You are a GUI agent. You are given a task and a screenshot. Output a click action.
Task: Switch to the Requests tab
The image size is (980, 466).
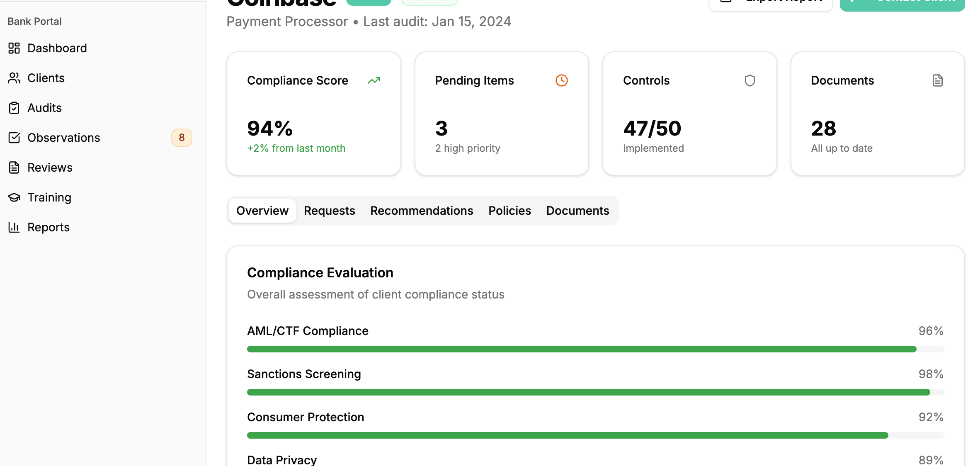click(329, 211)
